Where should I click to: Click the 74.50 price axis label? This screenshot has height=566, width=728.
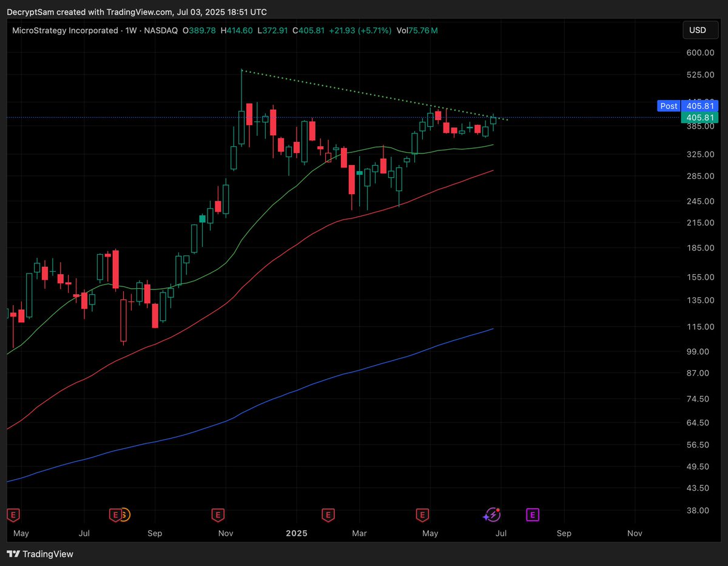(699, 399)
